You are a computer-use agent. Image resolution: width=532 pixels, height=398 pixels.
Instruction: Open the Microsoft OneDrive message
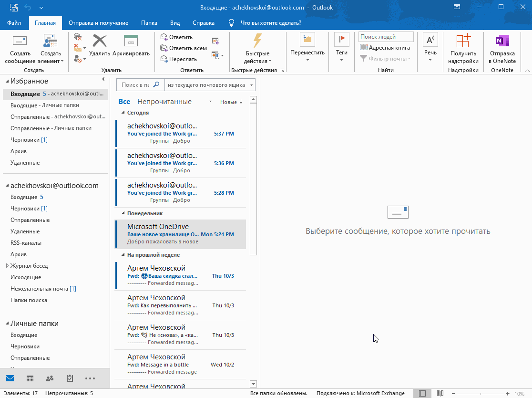point(181,234)
